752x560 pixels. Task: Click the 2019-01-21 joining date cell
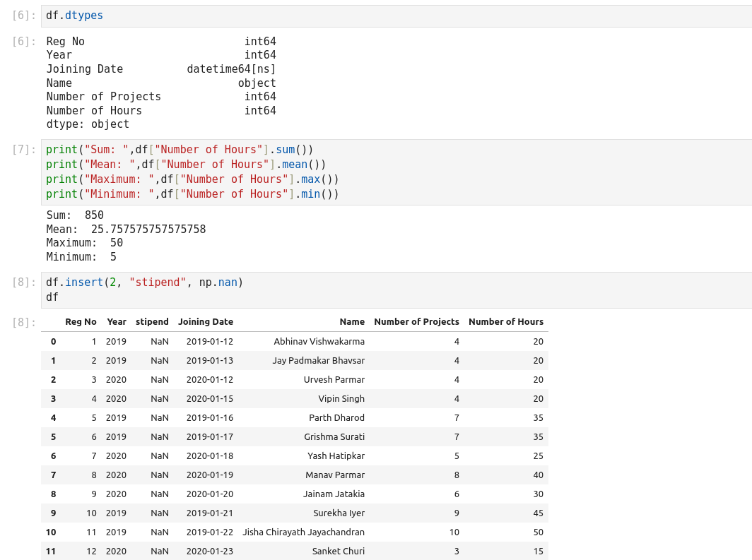(x=209, y=513)
